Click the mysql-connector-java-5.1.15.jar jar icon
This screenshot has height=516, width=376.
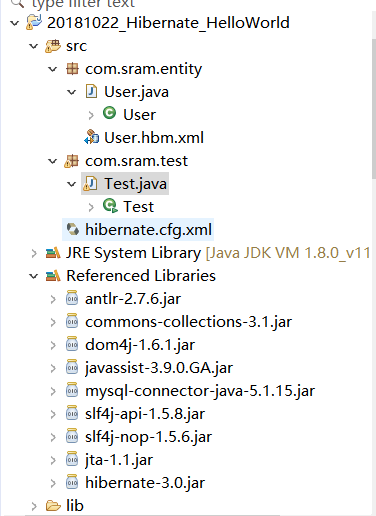coord(72,390)
